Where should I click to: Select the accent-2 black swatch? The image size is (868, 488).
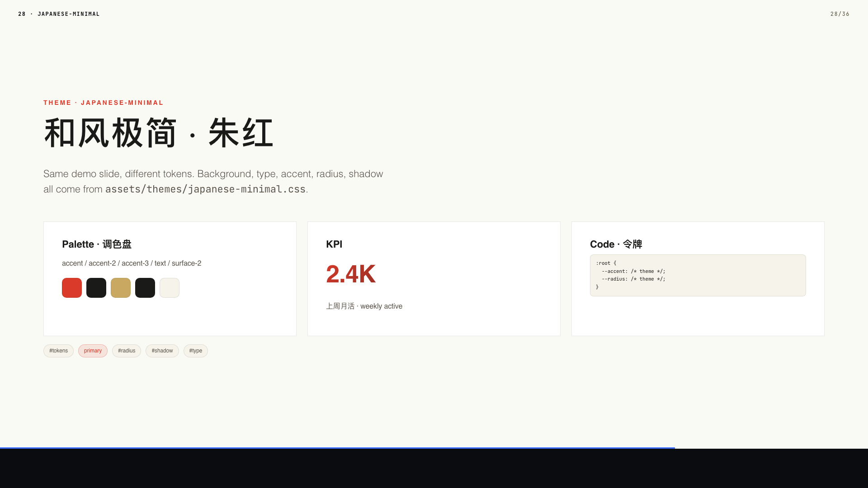96,288
